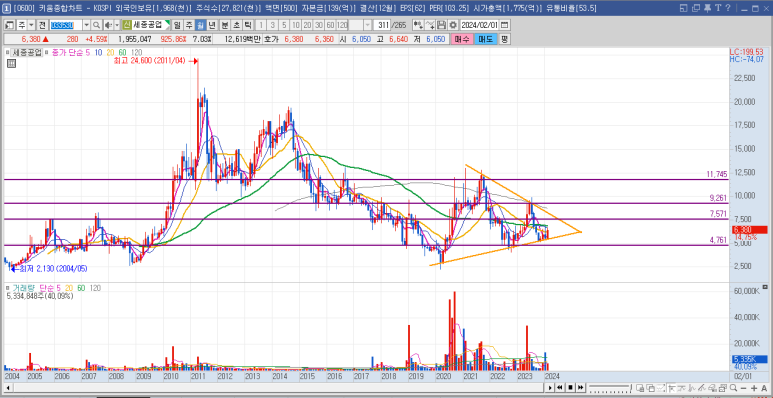The width and height of the screenshot is (773, 398).
Task: Click the data grid icon below 세종공업 label
Action: pyautogui.click(x=11, y=63)
